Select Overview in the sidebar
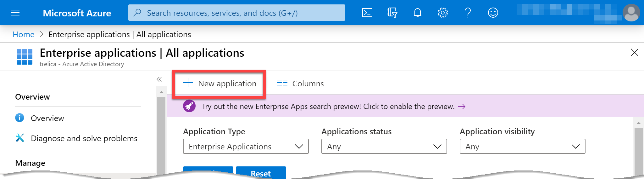The height and width of the screenshot is (179, 644). pos(47,118)
